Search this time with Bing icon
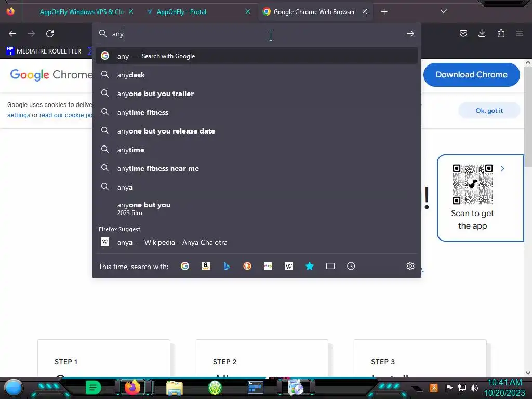Screen dimensions: 532x399 [x=227, y=266]
